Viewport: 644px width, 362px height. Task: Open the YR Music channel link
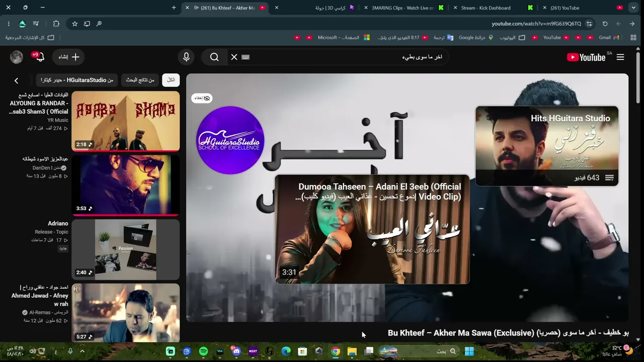click(58, 121)
